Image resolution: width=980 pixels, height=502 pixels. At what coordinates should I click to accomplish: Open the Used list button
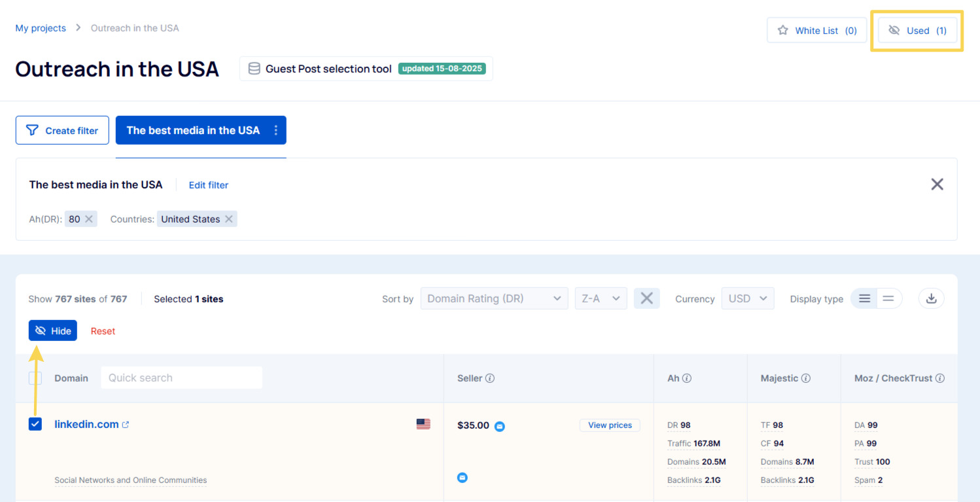917,31
